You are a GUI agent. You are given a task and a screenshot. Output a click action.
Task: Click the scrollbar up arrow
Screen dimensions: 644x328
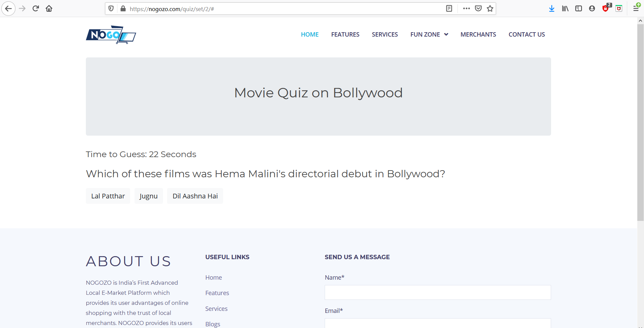point(640,20)
